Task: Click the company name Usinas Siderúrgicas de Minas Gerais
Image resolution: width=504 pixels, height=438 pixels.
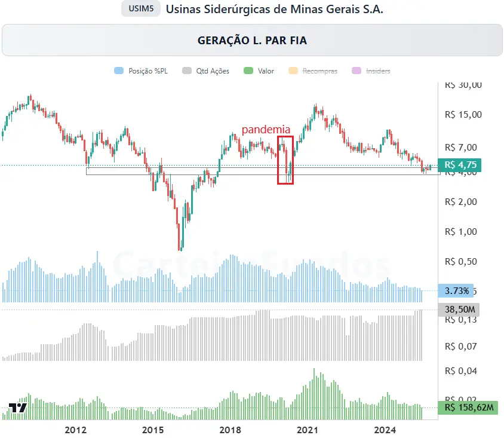Action: click(x=275, y=9)
